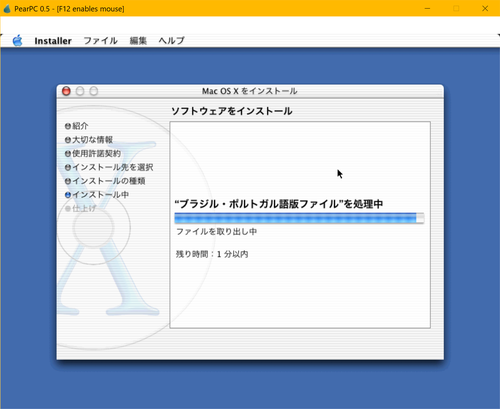Select the 紹介 step label
Screen dimensions: 500x409
coord(80,126)
